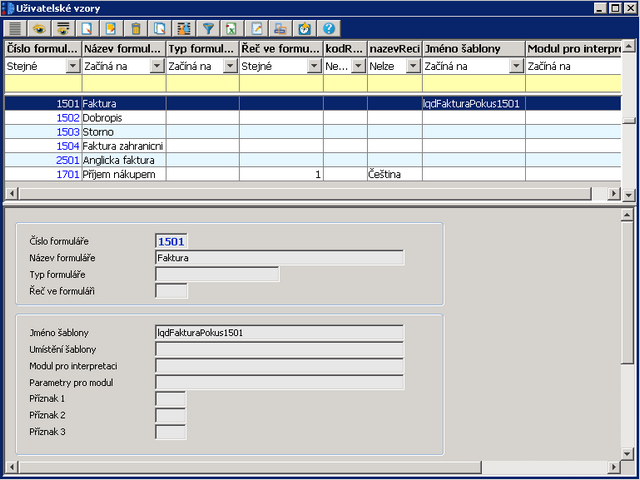Click the new record page icon
The width and height of the screenshot is (640, 480).
[x=89, y=29]
